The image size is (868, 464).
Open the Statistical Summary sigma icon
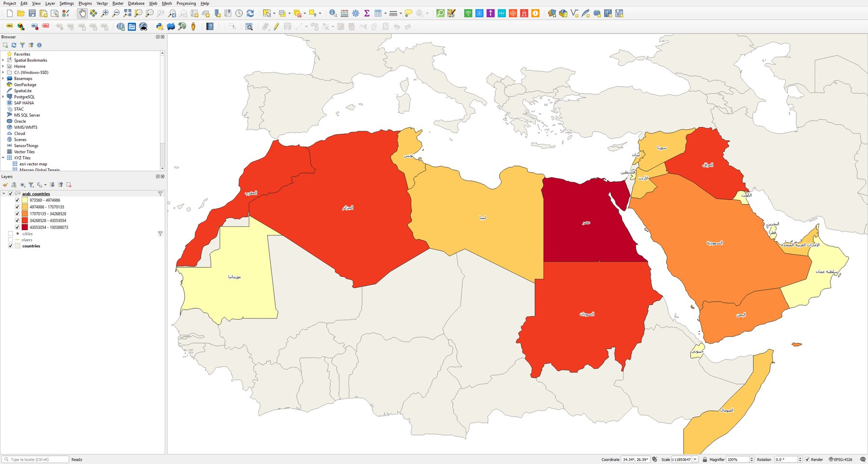point(366,14)
